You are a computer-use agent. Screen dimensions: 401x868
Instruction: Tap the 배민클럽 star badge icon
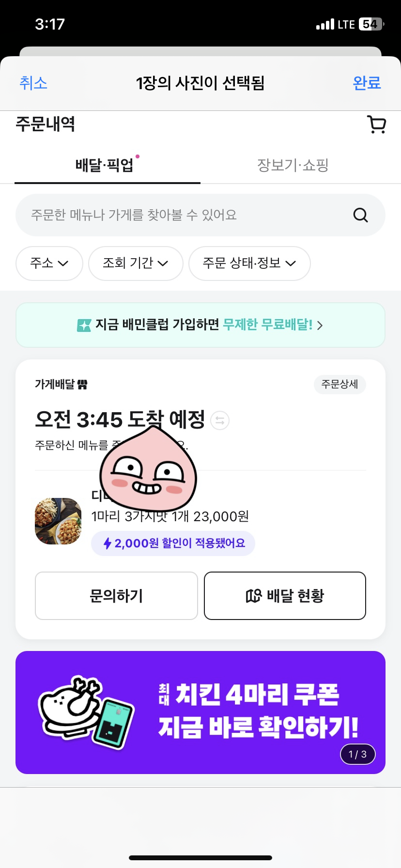pyautogui.click(x=84, y=325)
